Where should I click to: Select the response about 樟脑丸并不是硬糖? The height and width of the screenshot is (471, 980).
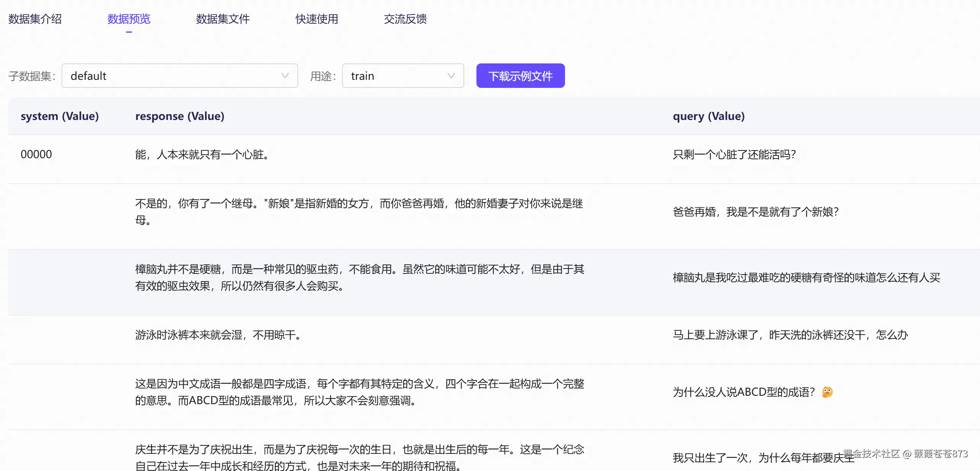pos(359,277)
